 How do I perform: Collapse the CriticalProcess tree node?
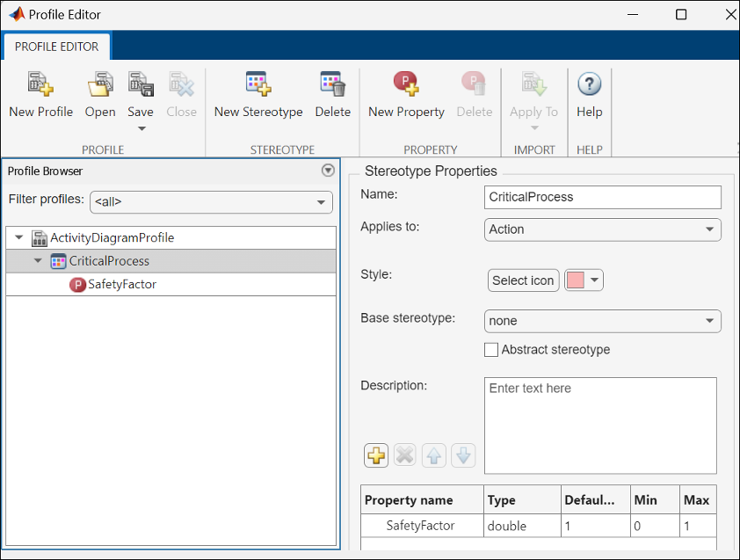pyautogui.click(x=37, y=261)
